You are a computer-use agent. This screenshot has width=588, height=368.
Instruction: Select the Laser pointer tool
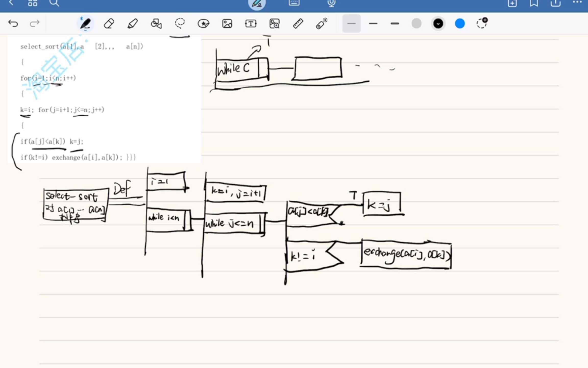[322, 23]
